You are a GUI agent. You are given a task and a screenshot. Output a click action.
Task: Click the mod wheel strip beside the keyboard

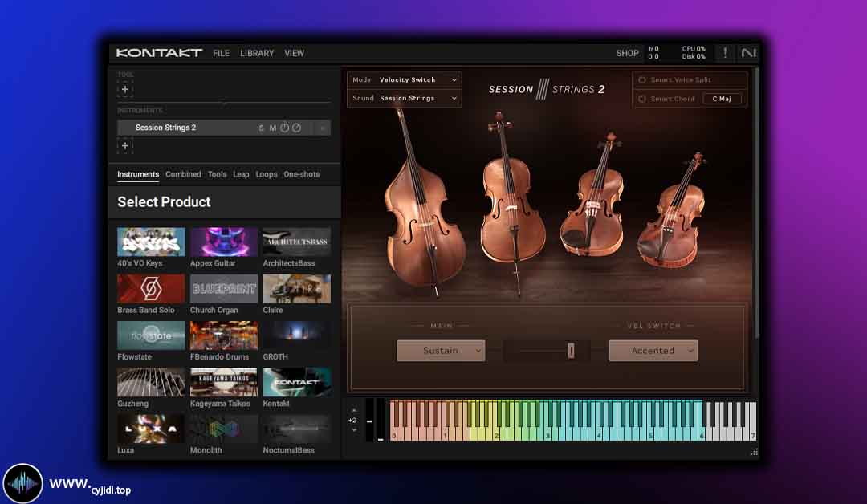click(x=381, y=420)
